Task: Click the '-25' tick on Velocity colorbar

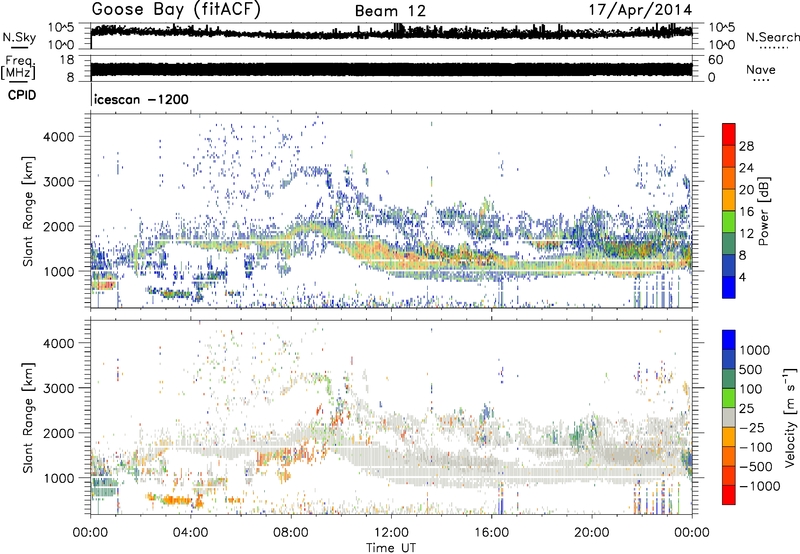Action: point(752,427)
